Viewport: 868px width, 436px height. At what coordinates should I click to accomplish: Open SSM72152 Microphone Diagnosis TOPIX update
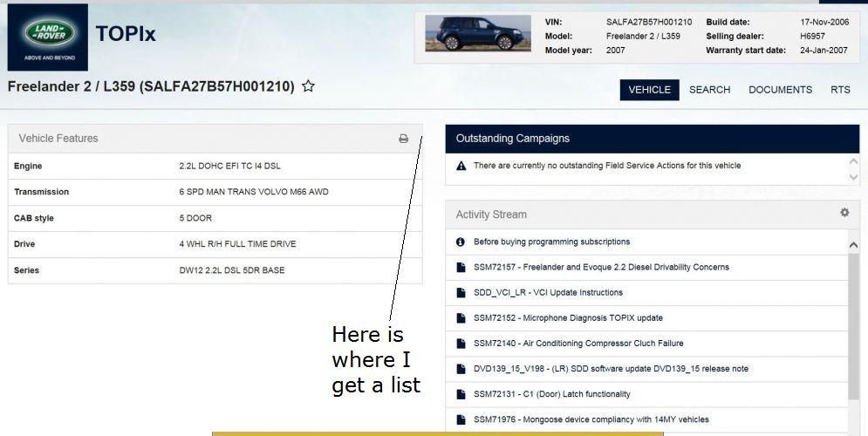click(x=568, y=318)
